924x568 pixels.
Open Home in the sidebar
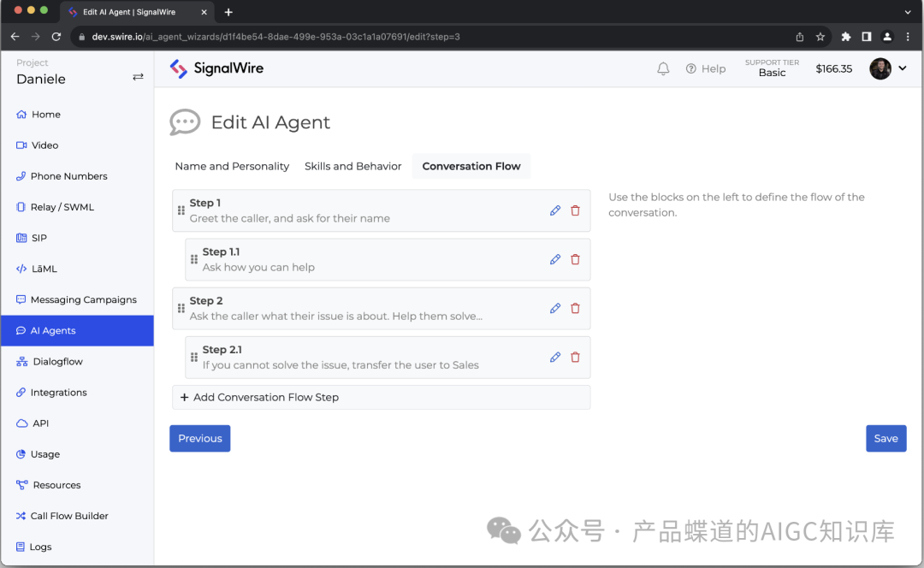click(x=77, y=115)
